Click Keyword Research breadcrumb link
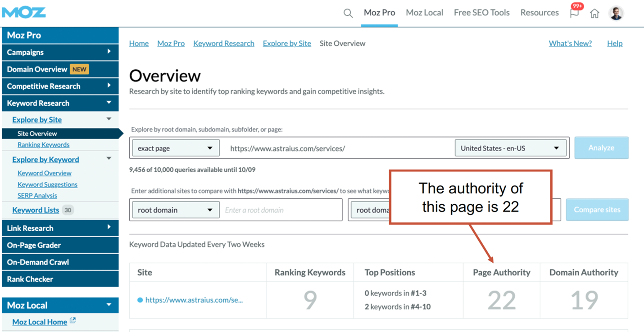 224,44
